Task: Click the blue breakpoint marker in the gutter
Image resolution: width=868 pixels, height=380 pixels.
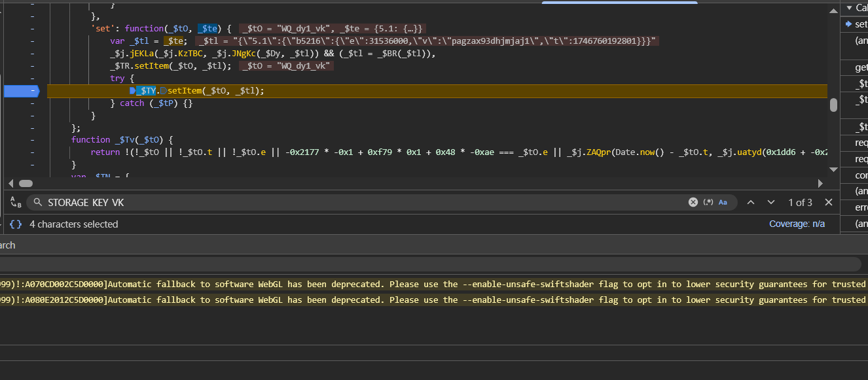Action: 22,91
